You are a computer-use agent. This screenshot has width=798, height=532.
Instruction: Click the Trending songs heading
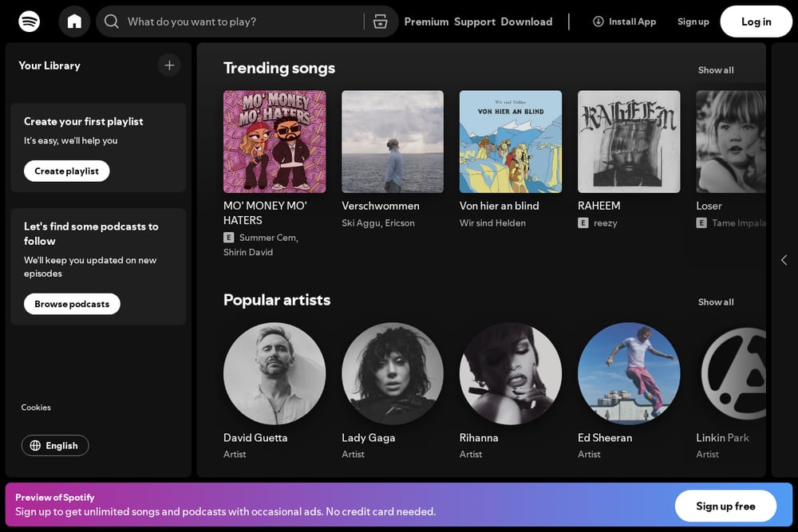279,68
